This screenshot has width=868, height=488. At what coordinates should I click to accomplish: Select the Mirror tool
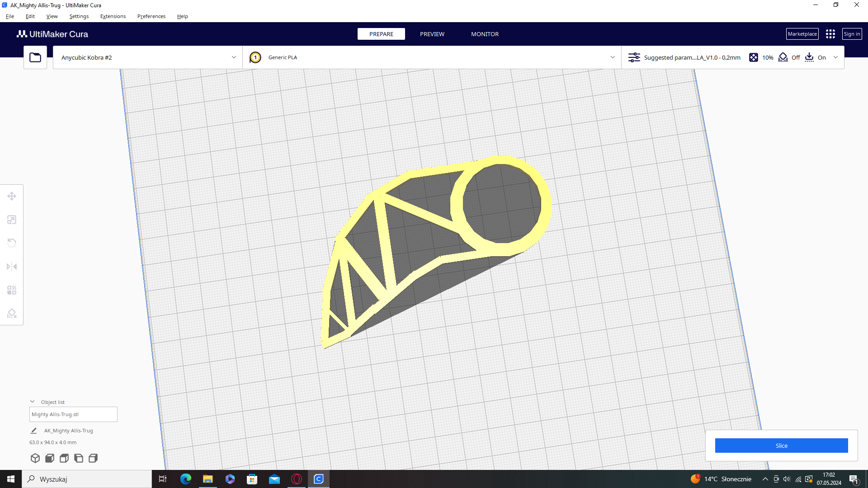click(11, 267)
